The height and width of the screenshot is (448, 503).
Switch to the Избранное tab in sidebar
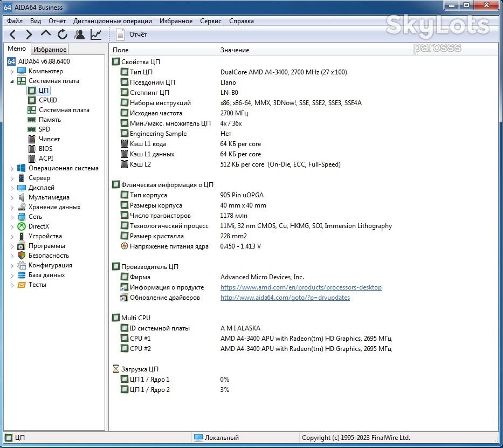pyautogui.click(x=50, y=50)
